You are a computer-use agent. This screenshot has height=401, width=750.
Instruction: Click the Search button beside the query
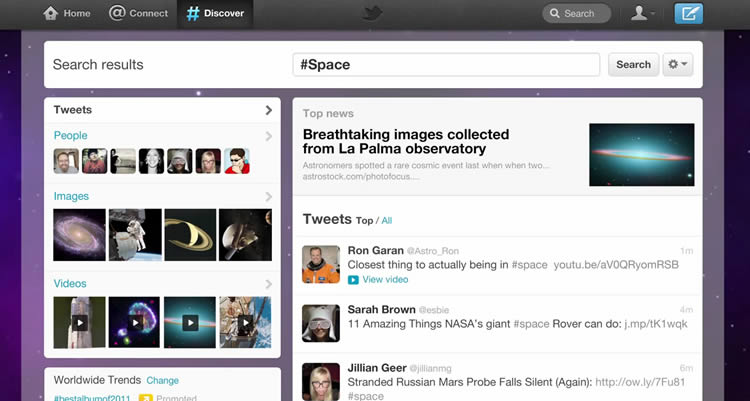[x=633, y=65]
